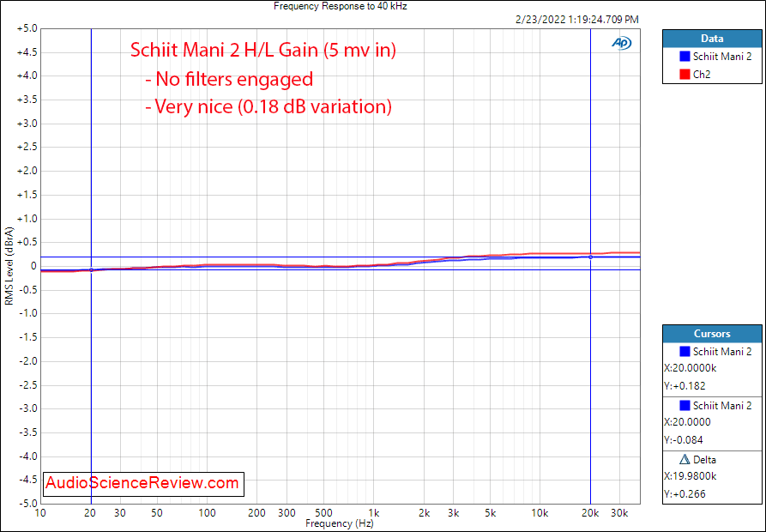Screen dimensions: 766x532
Task: Select the Ch2 label in Data legend
Action: pyautogui.click(x=702, y=75)
